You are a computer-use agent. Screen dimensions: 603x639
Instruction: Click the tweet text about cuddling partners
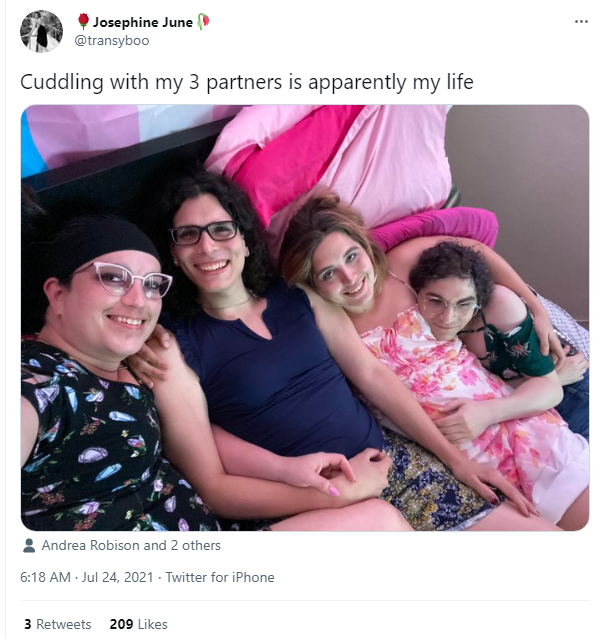click(x=247, y=82)
